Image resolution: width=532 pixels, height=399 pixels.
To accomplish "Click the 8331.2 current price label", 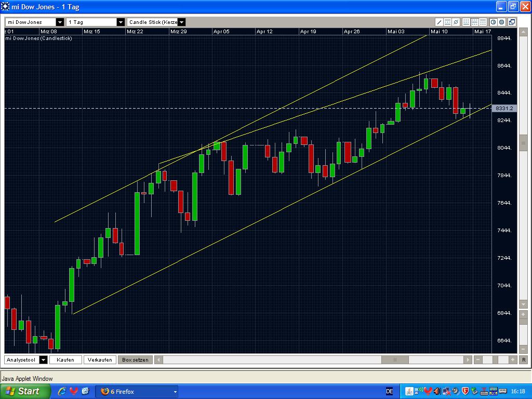I will 504,108.
